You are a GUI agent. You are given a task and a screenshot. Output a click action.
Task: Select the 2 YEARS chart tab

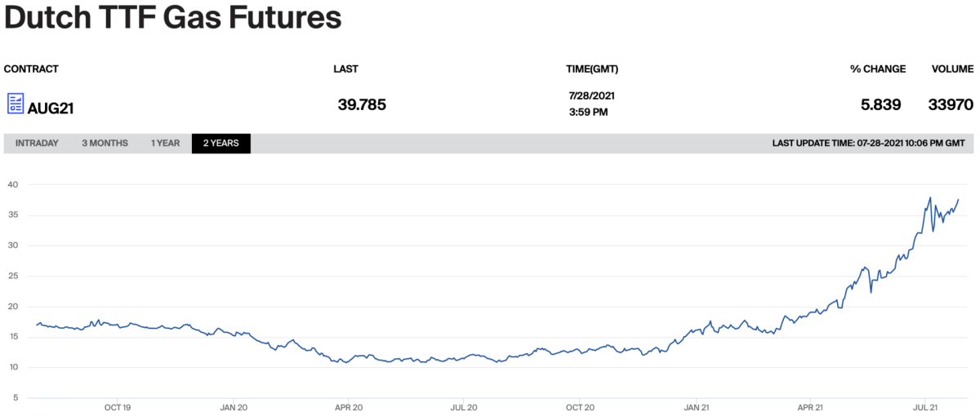tap(220, 144)
